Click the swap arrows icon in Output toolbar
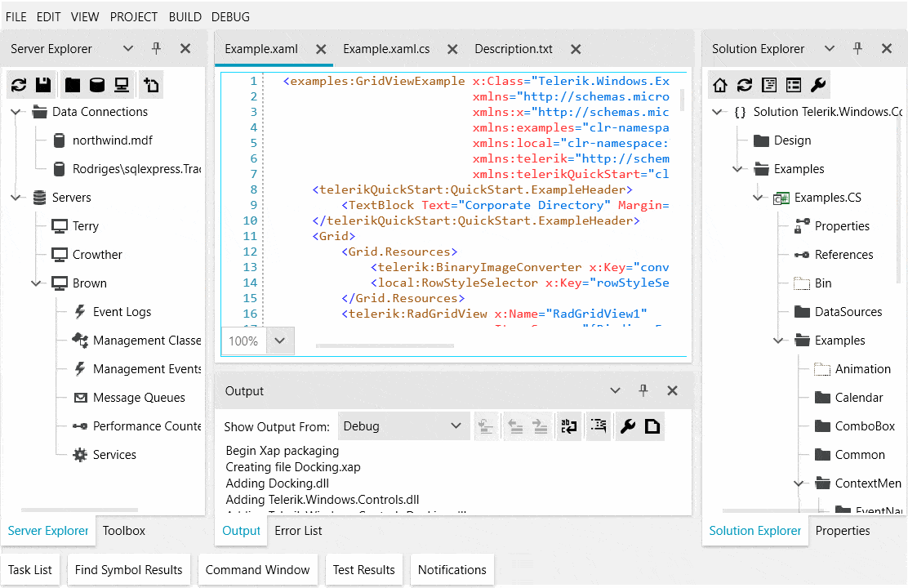The height and width of the screenshot is (588, 908). coord(569,426)
